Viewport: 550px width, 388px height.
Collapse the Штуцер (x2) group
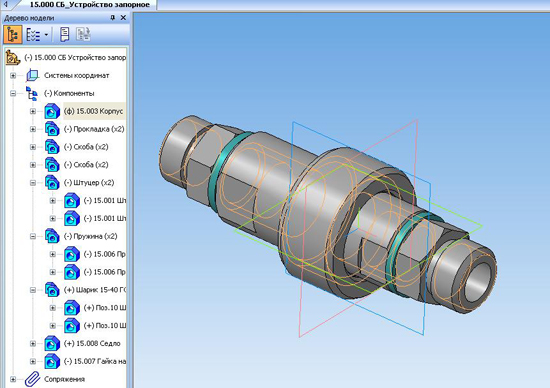point(33,183)
